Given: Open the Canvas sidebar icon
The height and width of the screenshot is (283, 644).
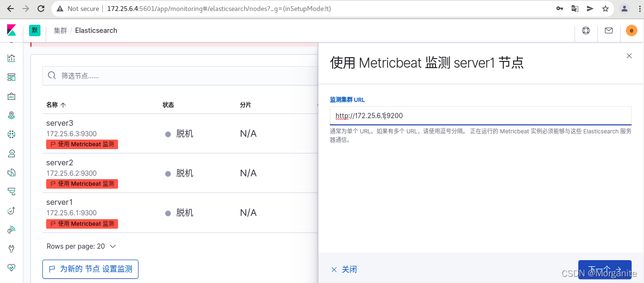Looking at the screenshot, I should tap(11, 96).
